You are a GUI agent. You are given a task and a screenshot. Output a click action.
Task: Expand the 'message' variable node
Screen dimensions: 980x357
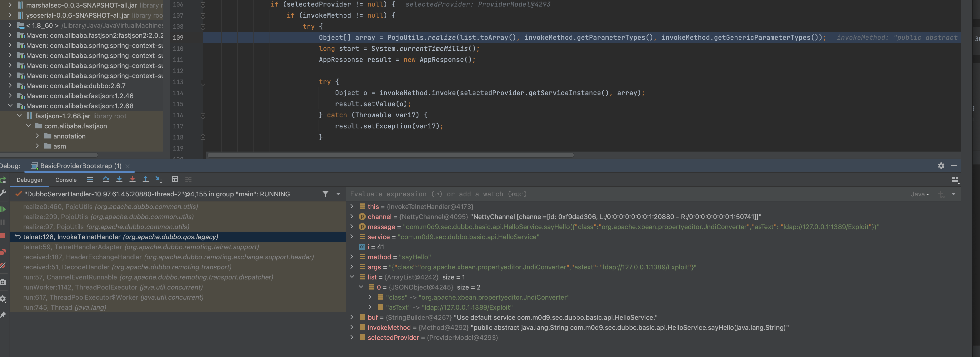(352, 227)
